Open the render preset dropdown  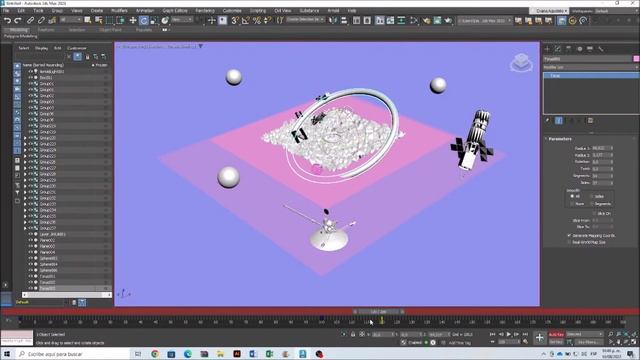pos(484,20)
